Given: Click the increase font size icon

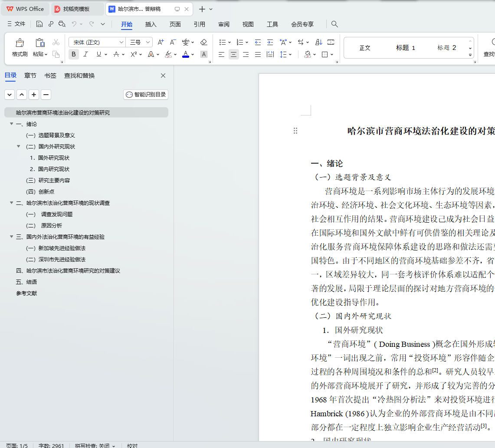Looking at the screenshot, I should coord(161,42).
